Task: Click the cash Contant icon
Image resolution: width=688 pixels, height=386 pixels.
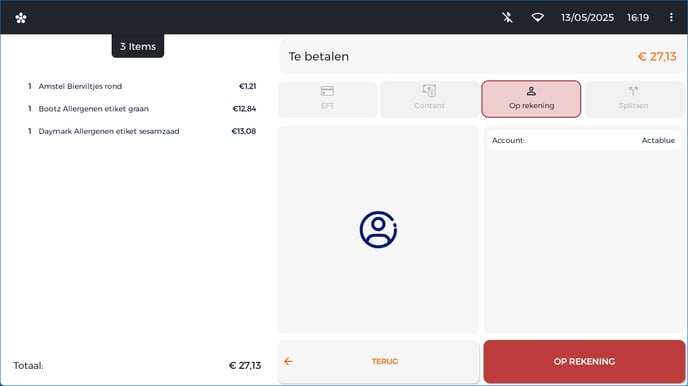Action: tap(429, 90)
